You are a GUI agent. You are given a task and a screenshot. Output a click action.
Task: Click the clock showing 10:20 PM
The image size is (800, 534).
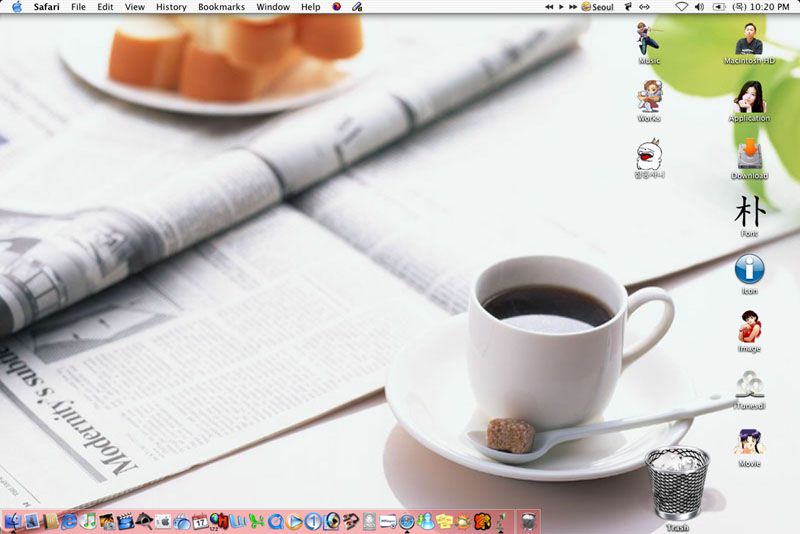[x=769, y=7]
